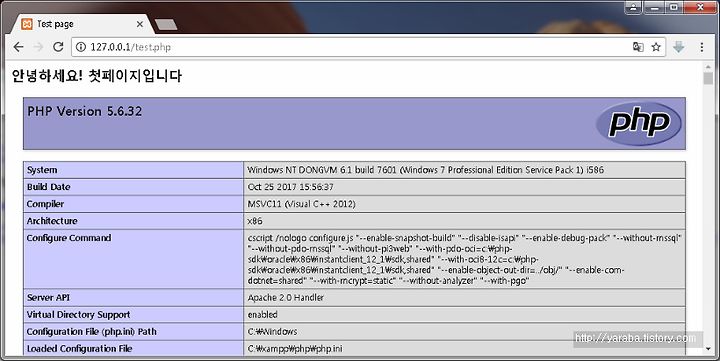Bookmark this page with the star
The height and width of the screenshot is (361, 720).
tap(656, 47)
